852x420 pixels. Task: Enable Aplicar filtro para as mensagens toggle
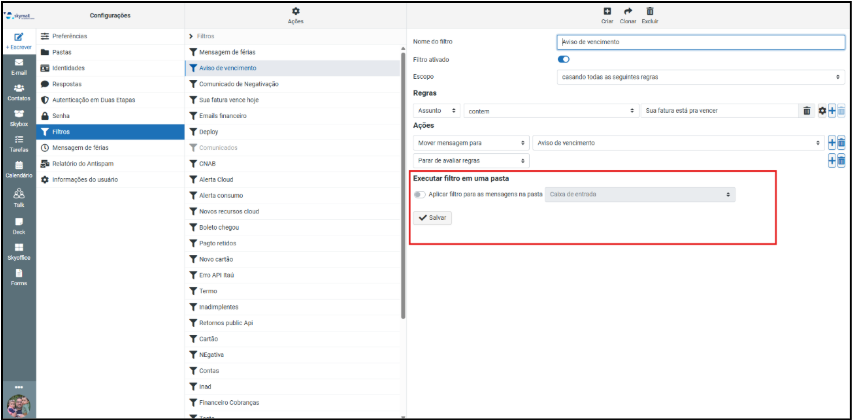coord(419,194)
